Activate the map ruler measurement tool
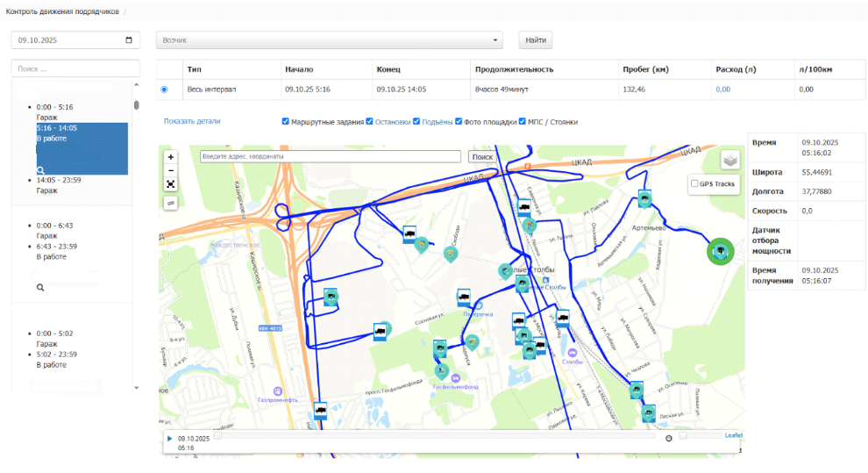The image size is (868, 473). coord(170,203)
